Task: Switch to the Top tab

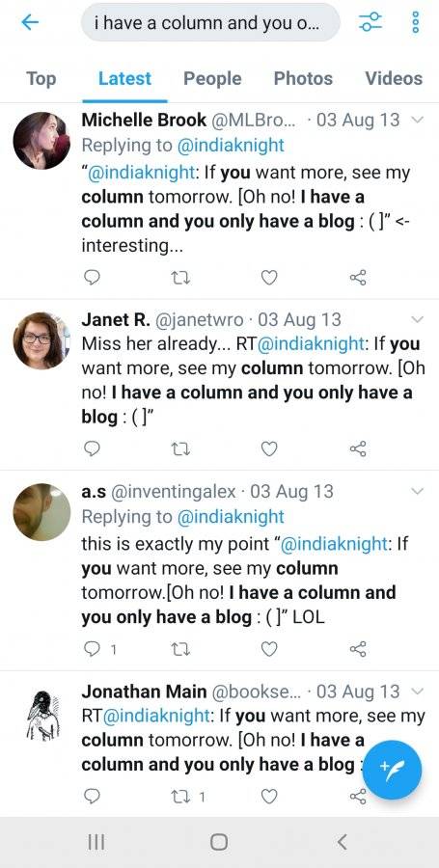Action: pos(41,79)
